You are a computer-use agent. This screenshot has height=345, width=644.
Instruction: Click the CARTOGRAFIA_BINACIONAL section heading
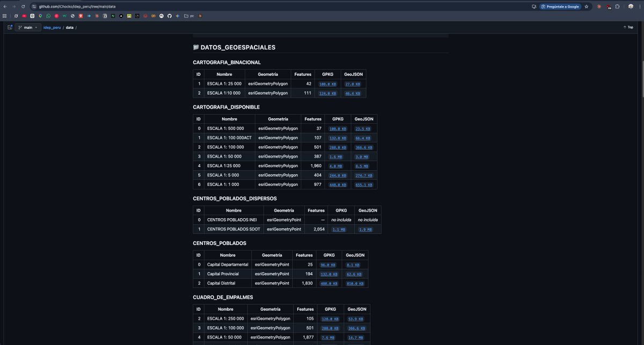[x=226, y=62]
